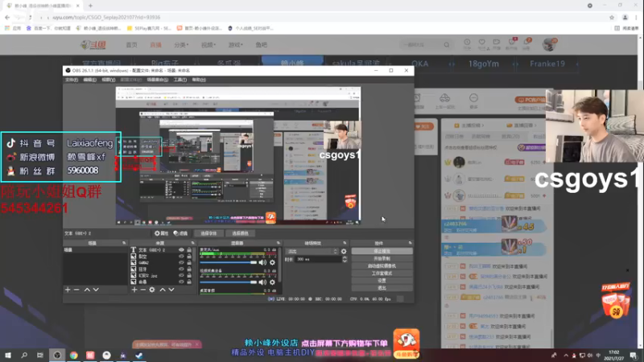Click the start virtual camera button
This screenshot has width=644, height=362.
coord(382,266)
